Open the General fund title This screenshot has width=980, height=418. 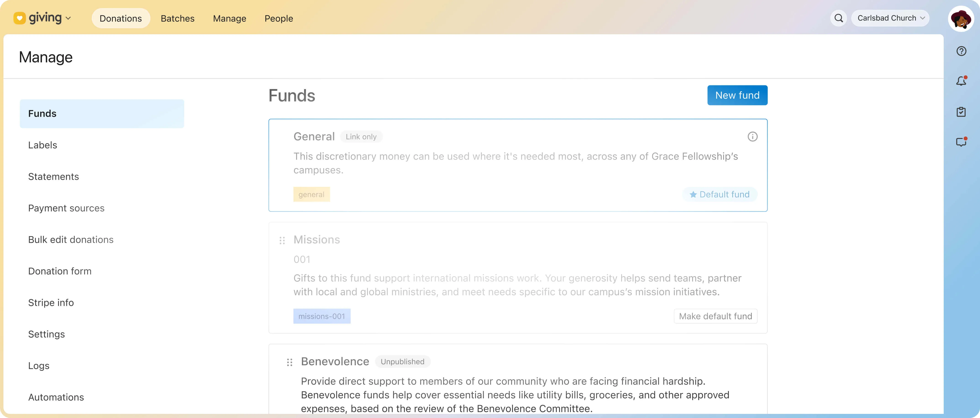point(314,136)
